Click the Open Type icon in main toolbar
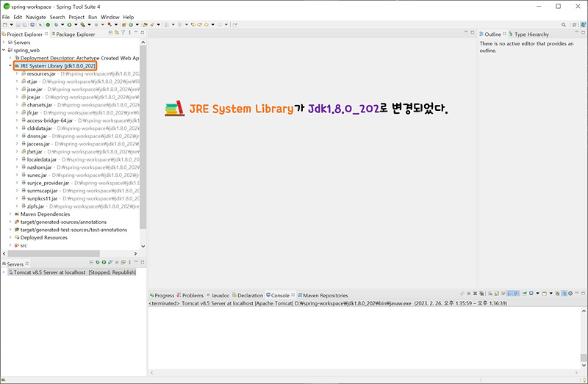The image size is (588, 384). pyautogui.click(x=145, y=25)
